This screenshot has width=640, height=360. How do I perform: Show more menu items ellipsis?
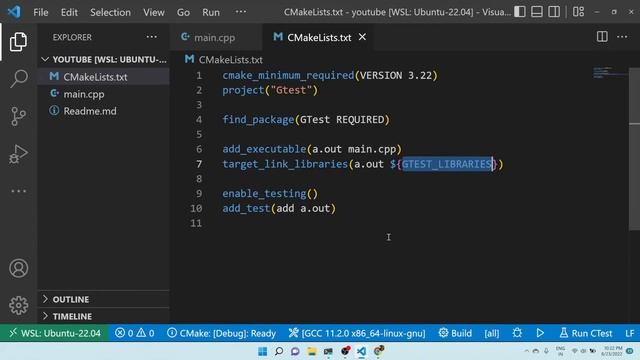point(241,12)
